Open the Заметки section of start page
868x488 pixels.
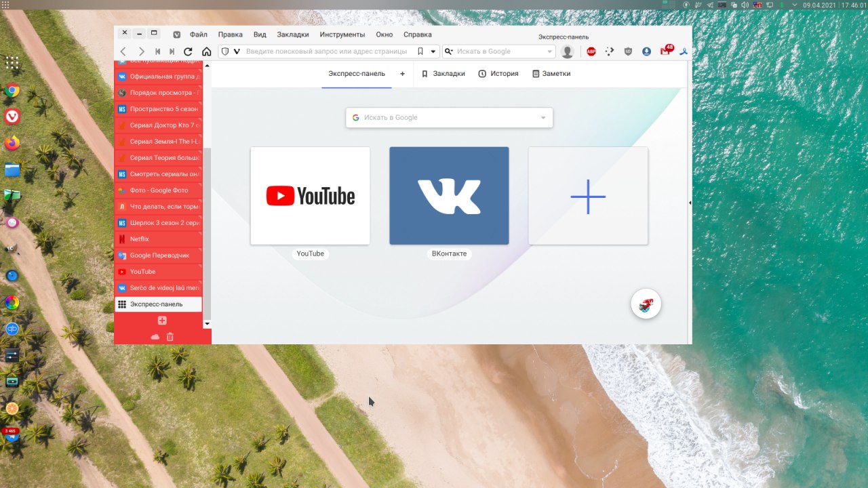[551, 73]
